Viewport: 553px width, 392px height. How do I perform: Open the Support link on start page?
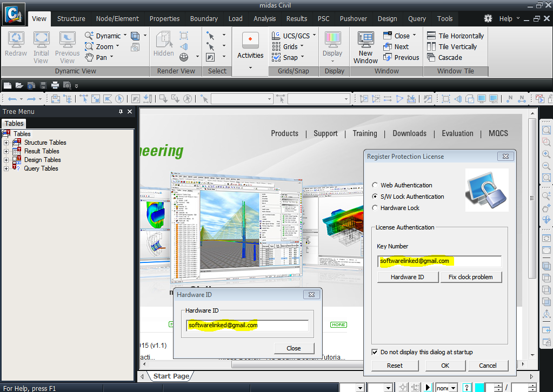pyautogui.click(x=325, y=133)
